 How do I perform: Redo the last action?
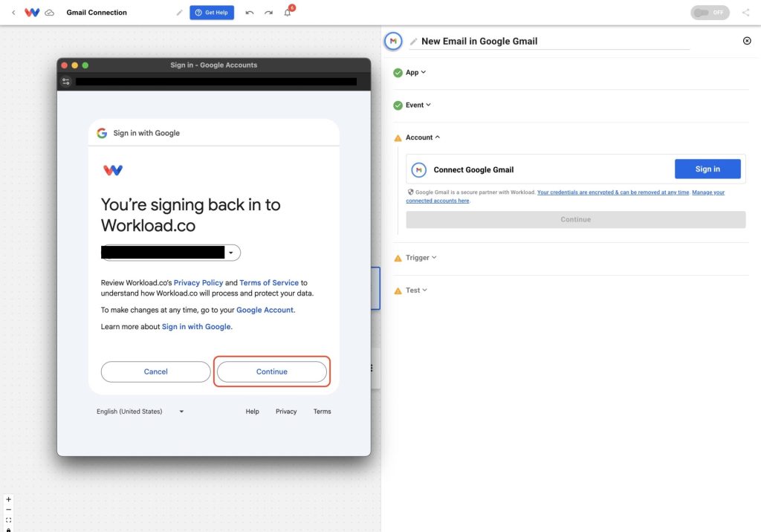[268, 13]
